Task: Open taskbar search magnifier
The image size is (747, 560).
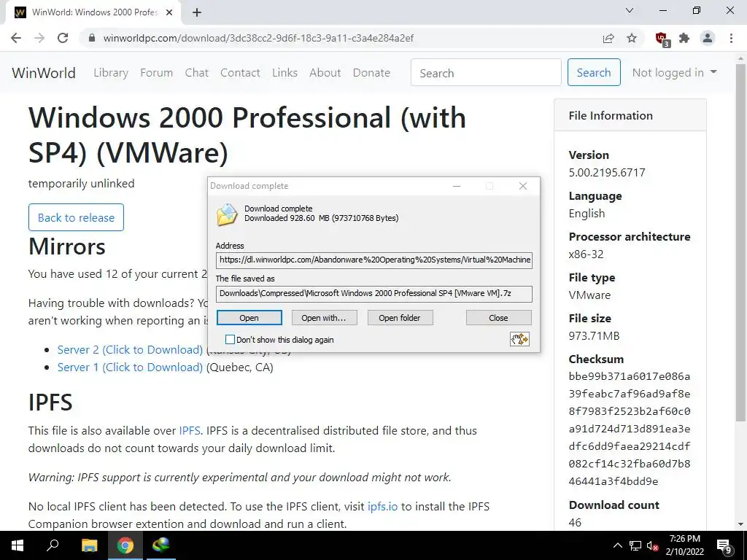Action: [x=53, y=545]
